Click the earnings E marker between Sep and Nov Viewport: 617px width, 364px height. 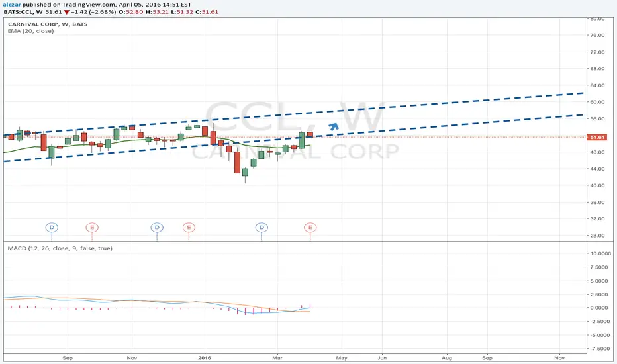tap(92, 228)
